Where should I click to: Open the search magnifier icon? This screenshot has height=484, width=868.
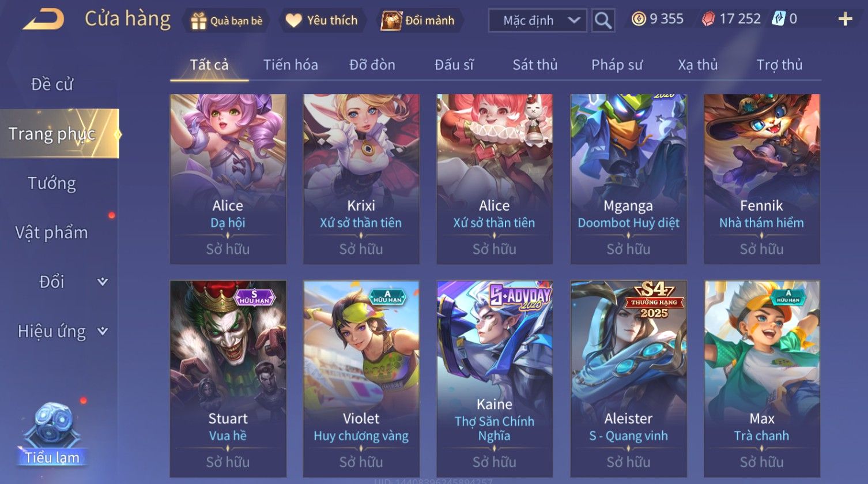(603, 21)
